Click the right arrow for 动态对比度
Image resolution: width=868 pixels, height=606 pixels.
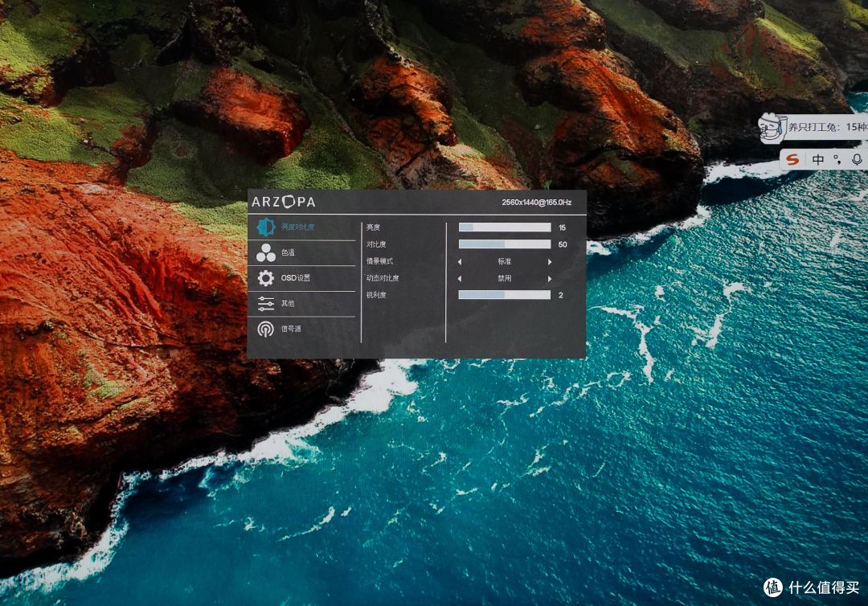(x=550, y=279)
